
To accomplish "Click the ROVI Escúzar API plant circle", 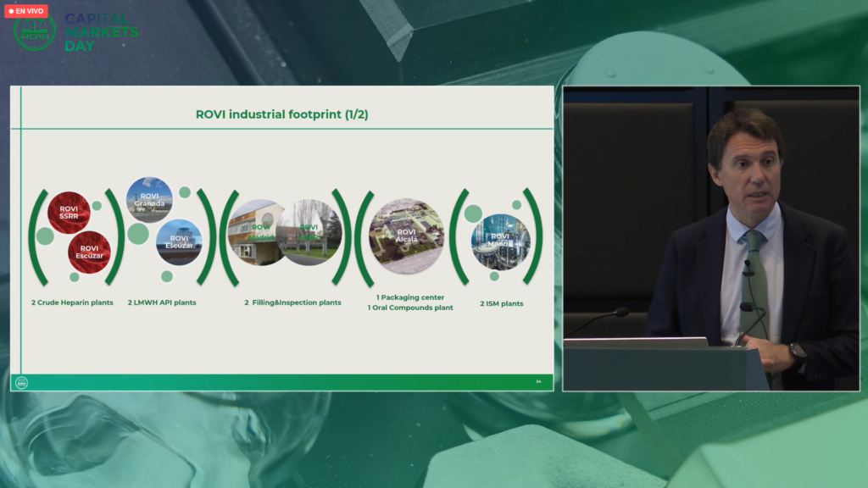I will click(179, 242).
